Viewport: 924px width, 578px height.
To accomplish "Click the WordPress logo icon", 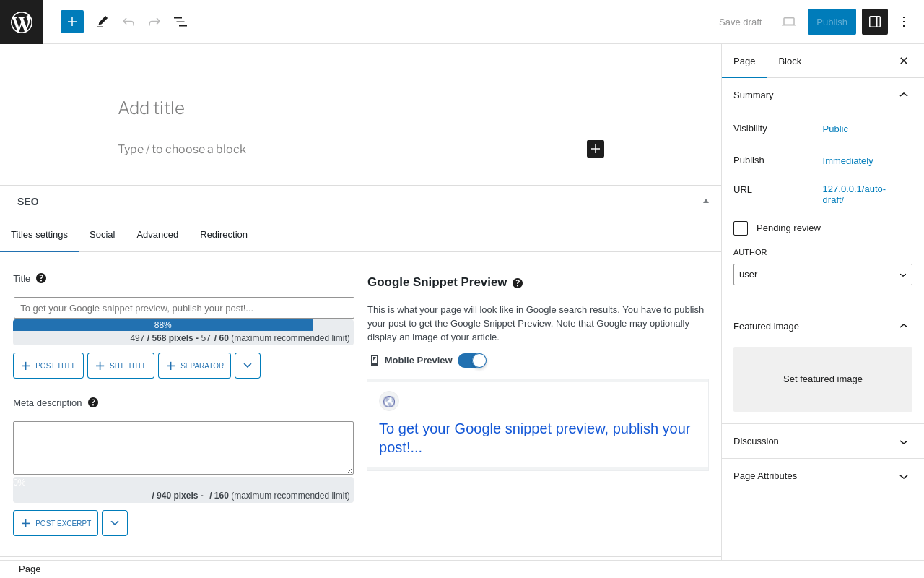I will pyautogui.click(x=22, y=22).
